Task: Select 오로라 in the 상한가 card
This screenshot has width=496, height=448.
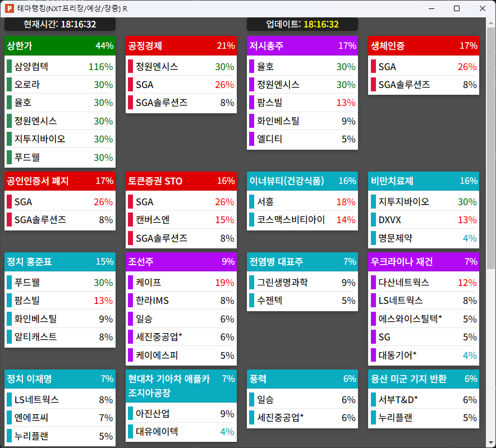Action: (60, 85)
